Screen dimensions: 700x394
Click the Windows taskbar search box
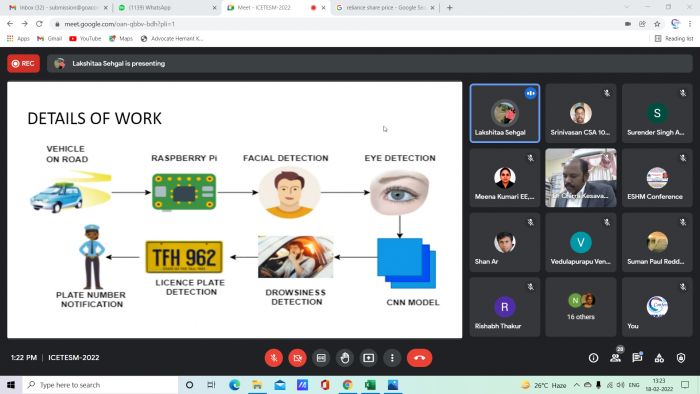[100, 385]
